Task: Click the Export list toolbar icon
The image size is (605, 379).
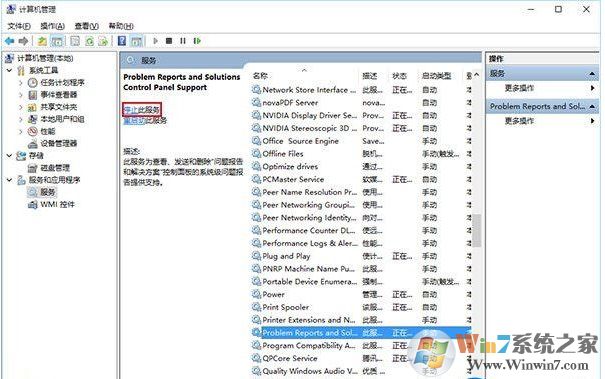Action: click(103, 41)
